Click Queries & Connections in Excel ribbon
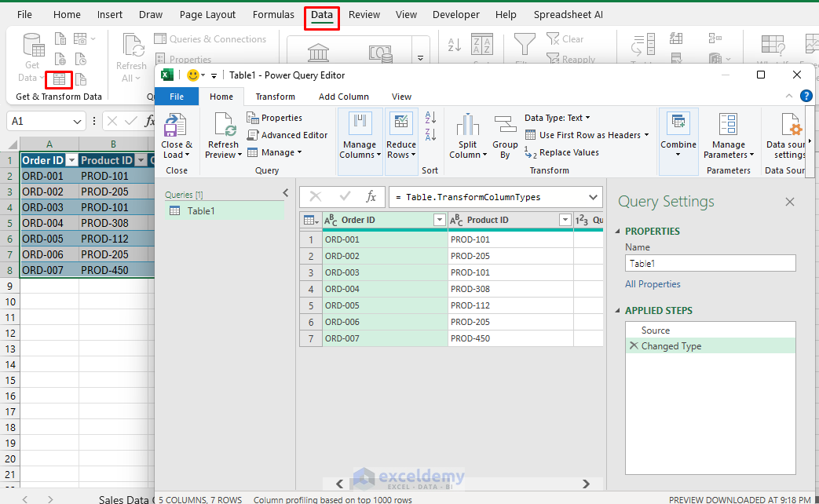Viewport: 819px width, 504px height. point(210,39)
